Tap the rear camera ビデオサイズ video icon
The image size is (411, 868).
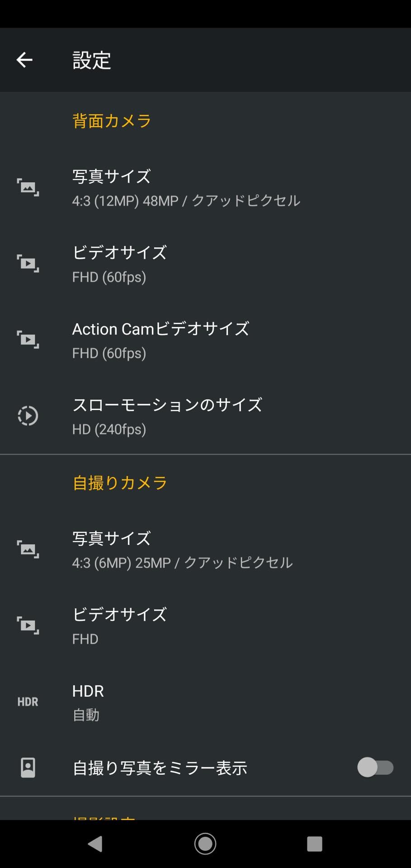click(28, 264)
